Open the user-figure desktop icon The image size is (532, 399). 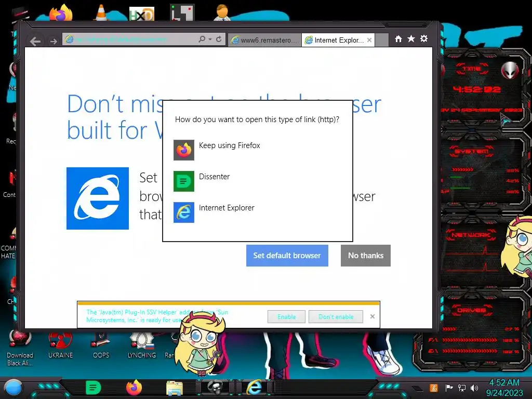[x=222, y=13]
